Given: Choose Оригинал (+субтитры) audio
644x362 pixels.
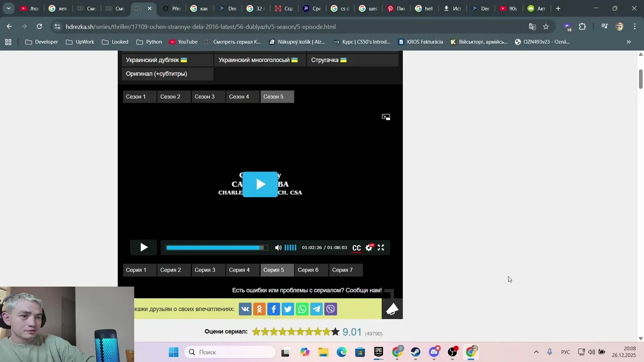Looking at the screenshot, I should [168, 74].
